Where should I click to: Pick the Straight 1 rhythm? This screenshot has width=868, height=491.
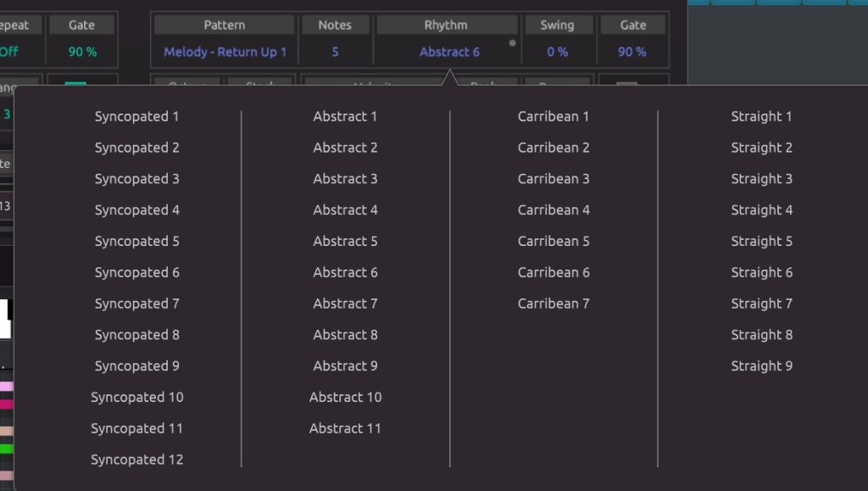(761, 117)
